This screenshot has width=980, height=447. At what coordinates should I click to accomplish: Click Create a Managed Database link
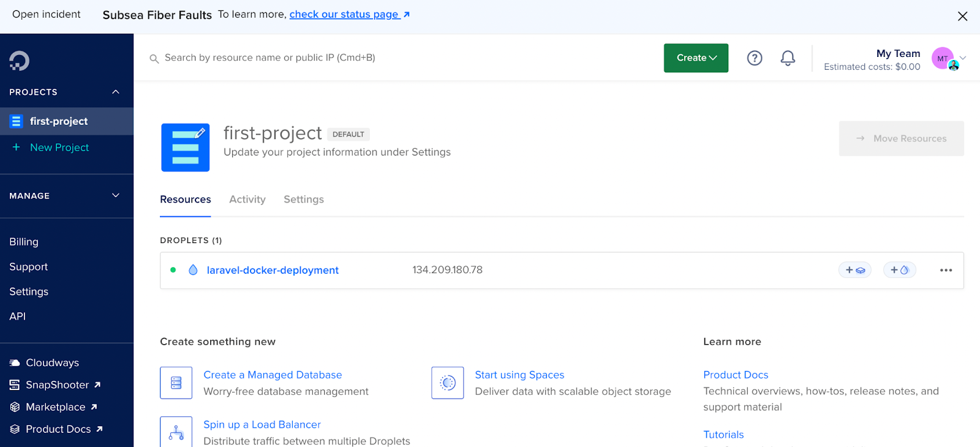click(273, 375)
